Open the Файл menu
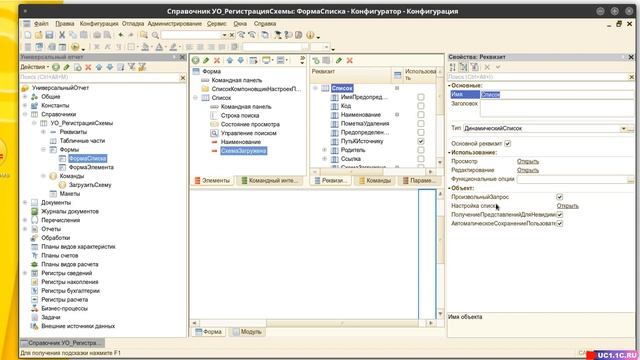Viewport: 640px width, 360px height. [x=41, y=24]
